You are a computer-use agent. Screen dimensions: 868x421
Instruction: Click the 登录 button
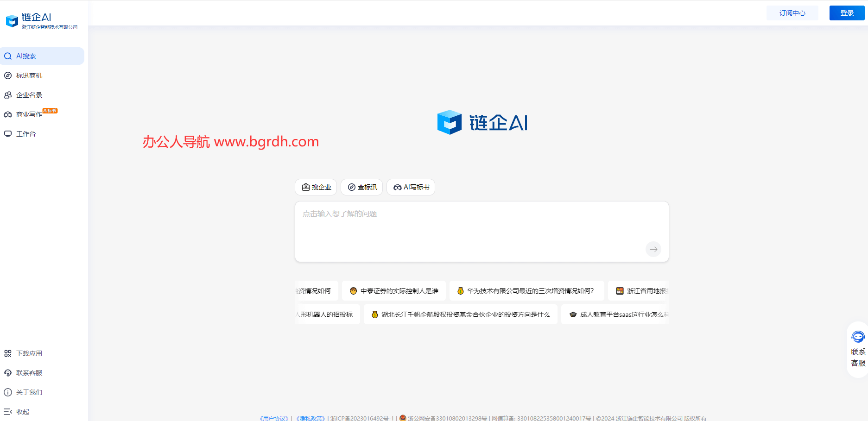click(847, 13)
